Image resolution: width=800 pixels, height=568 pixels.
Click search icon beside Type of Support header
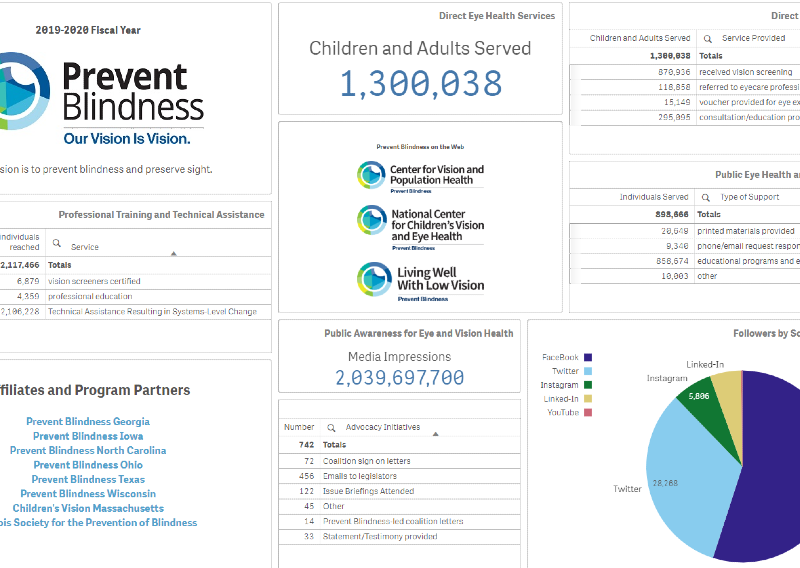click(706, 197)
